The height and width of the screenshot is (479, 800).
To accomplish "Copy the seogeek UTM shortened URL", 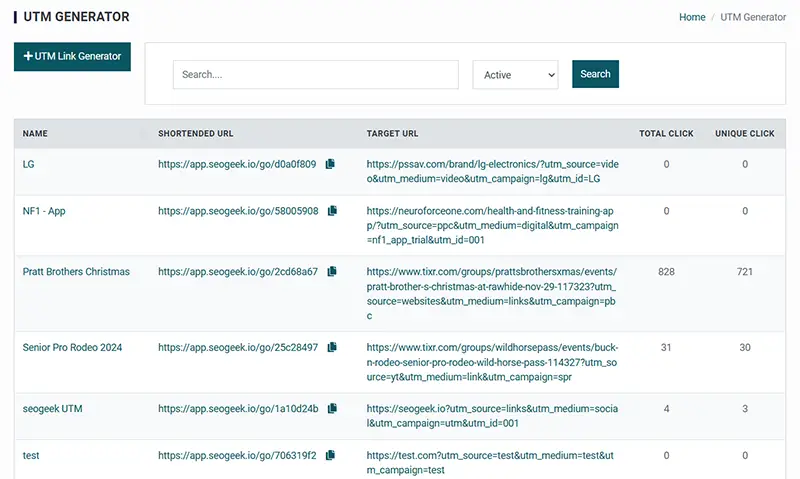I will tap(332, 408).
